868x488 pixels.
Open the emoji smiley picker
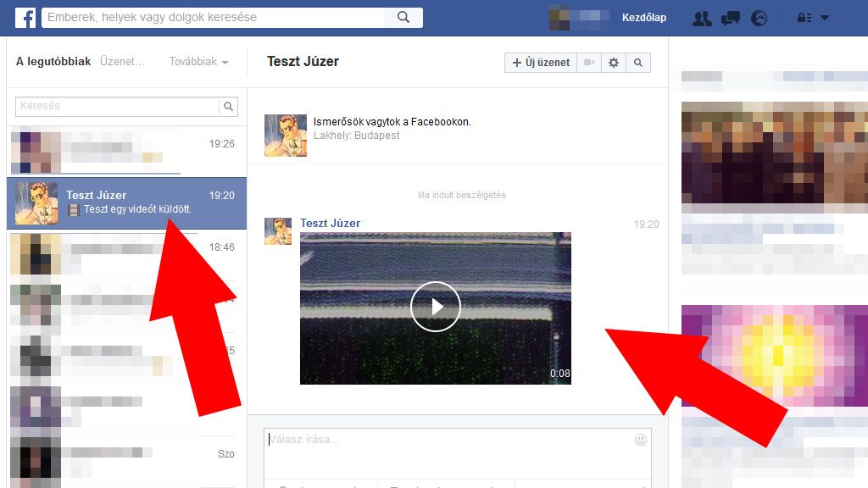coord(640,440)
